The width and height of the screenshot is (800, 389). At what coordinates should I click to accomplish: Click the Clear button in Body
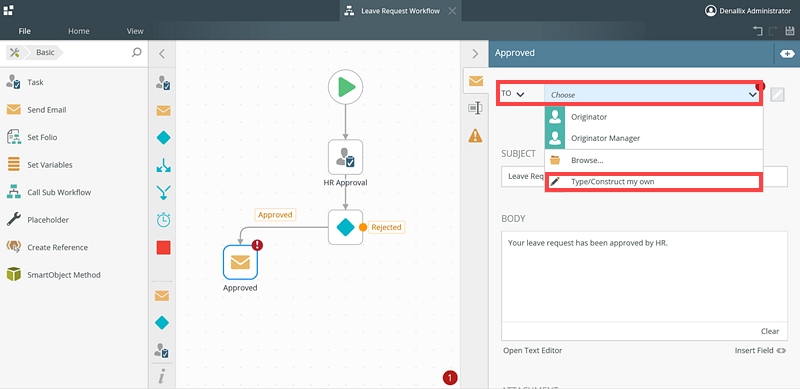click(770, 331)
